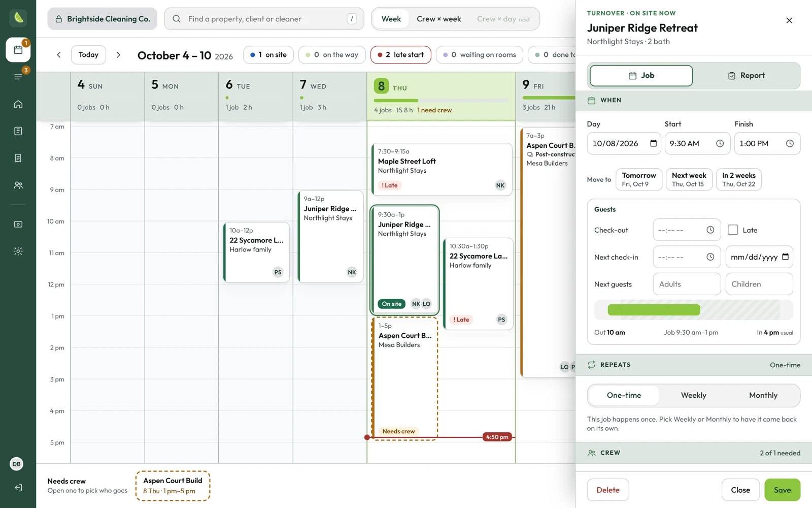
Task: Open the Start time clock picker
Action: [x=720, y=144]
